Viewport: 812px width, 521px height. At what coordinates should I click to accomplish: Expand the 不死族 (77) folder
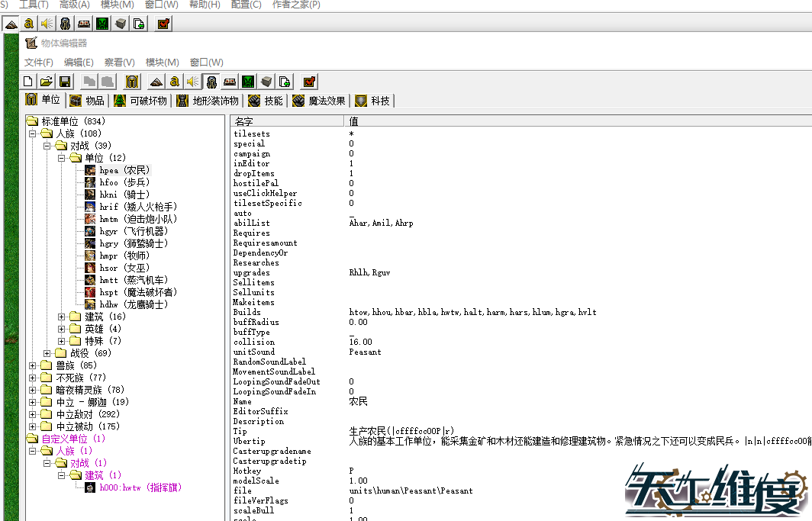pos(33,378)
